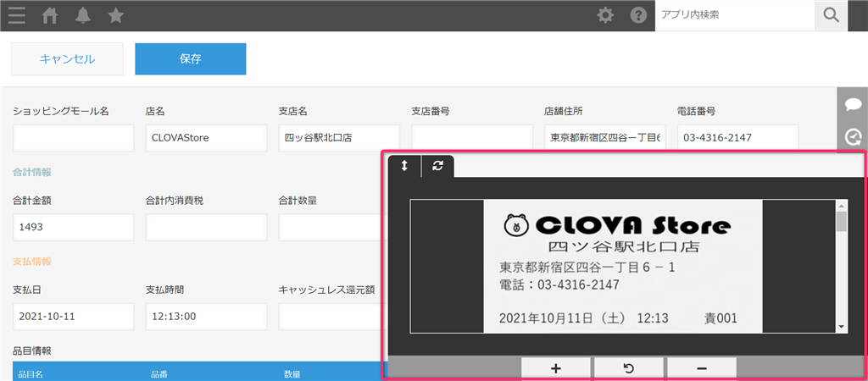Go to the home portal icon
The width and height of the screenshot is (868, 381).
pos(50,16)
